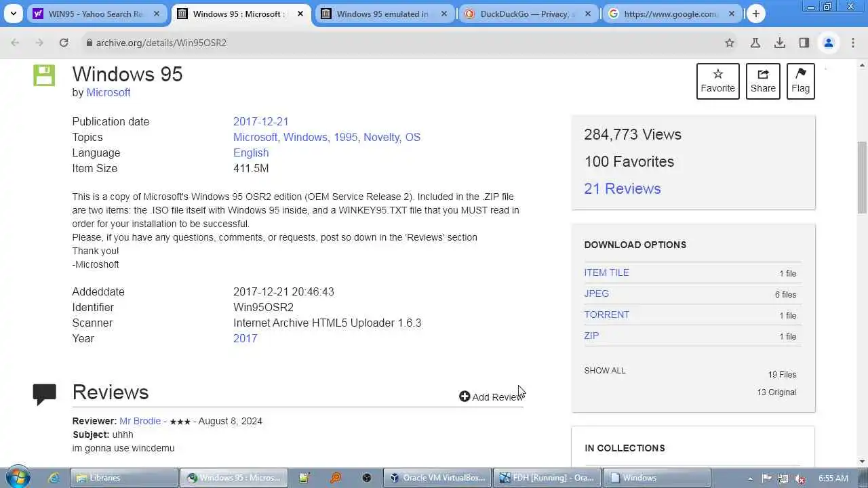The width and height of the screenshot is (868, 488).
Task: Bookmark this page with star icon
Action: 730,43
